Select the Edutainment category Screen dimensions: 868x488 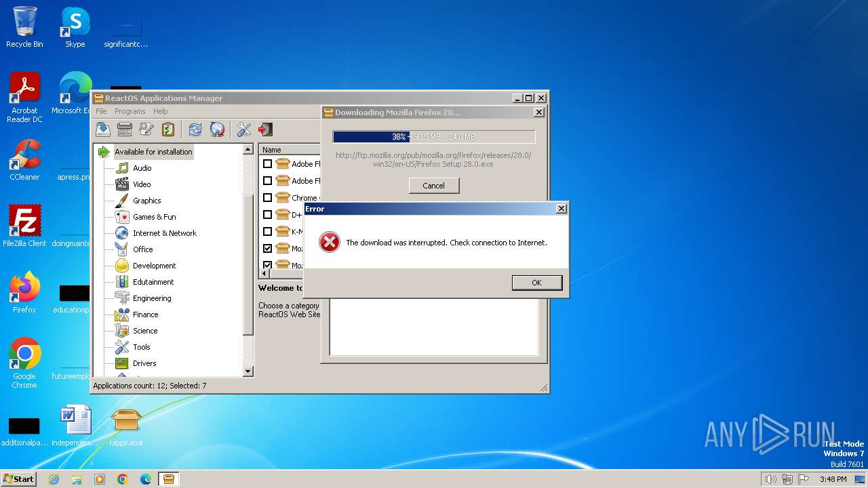tap(153, 282)
